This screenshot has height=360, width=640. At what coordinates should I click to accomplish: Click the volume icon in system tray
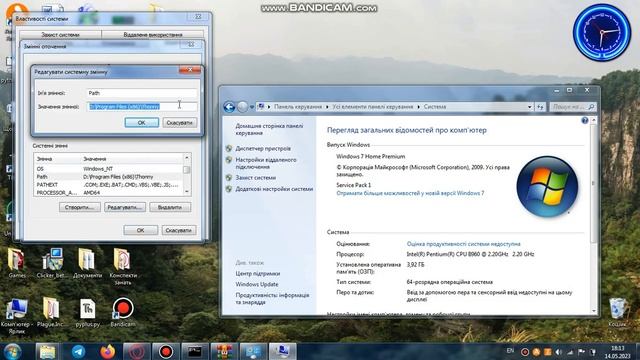559,352
